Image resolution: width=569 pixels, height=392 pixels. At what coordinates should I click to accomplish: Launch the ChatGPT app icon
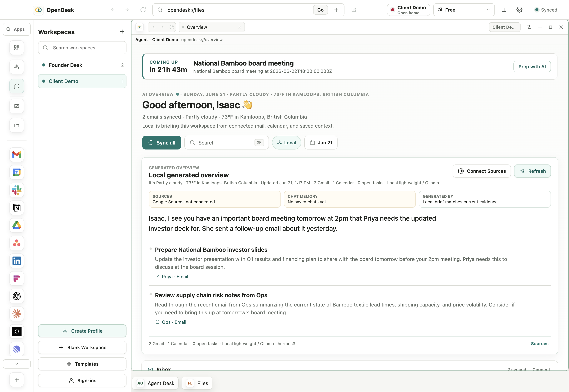pos(17,296)
